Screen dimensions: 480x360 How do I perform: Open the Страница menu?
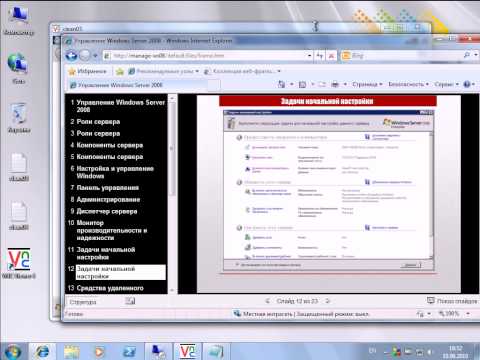point(367,85)
